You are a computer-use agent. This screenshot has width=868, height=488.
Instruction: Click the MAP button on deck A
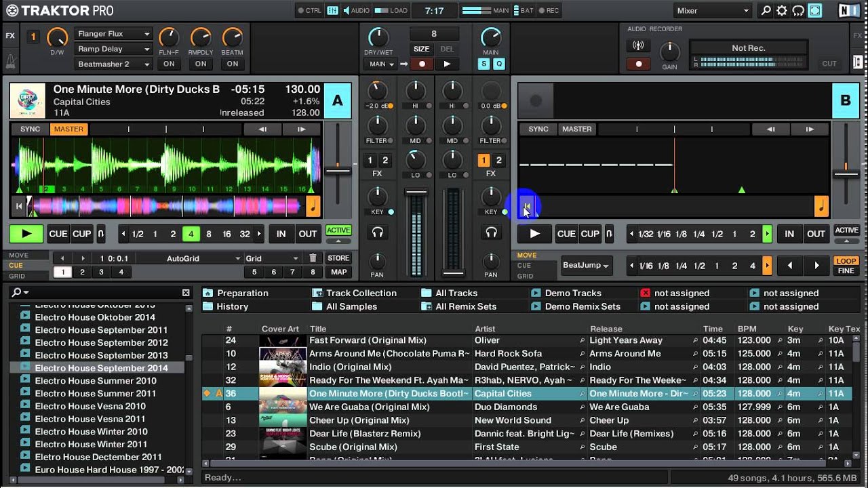tap(338, 272)
